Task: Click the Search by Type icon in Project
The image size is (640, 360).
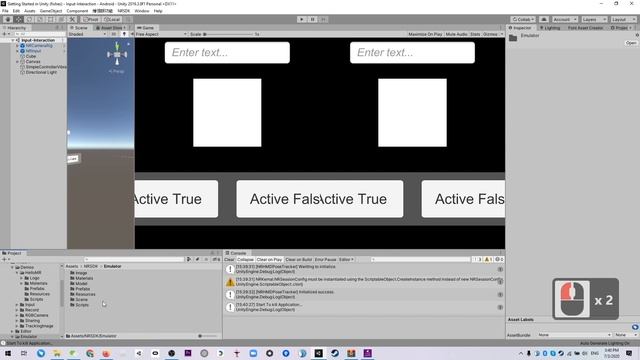Action: (x=189, y=259)
